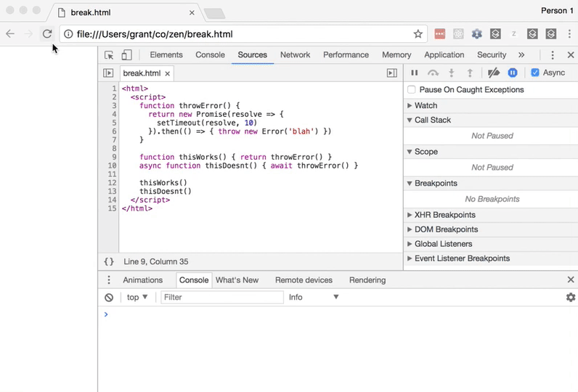Open Chrome's three-dot menu
Screen dimensions: 578x392
pyautogui.click(x=569, y=34)
